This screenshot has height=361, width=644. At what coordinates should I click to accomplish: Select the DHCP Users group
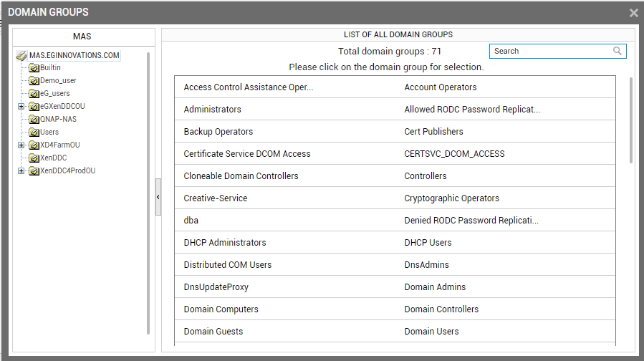[428, 242]
